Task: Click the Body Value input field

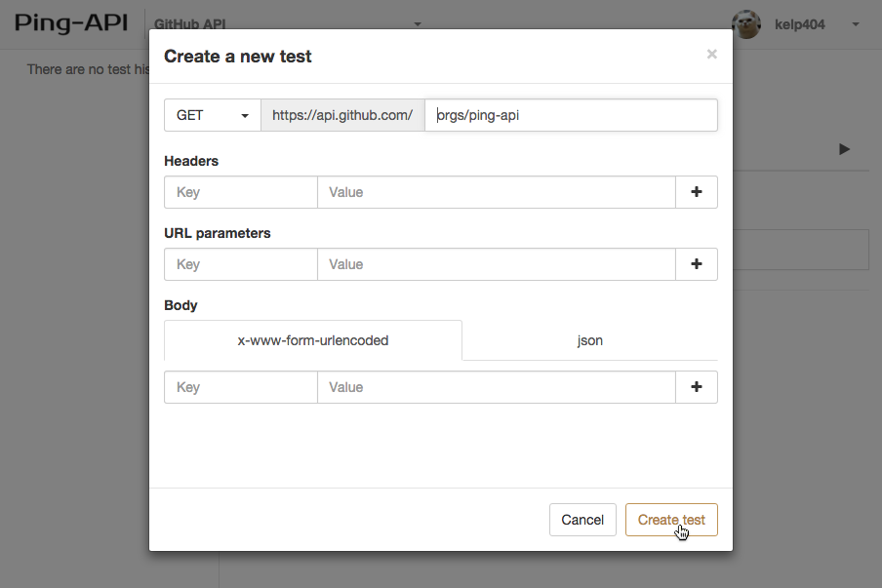Action: [496, 387]
